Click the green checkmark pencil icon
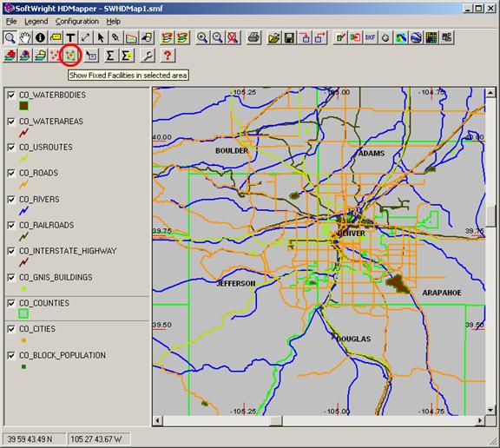Viewport: 500px width, 448px height. 340,38
